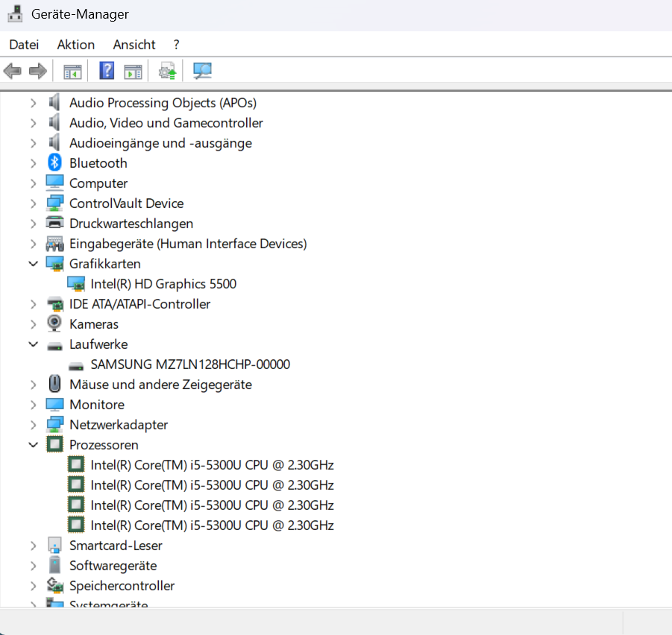Click the webcam icon beside Kameras
The width and height of the screenshot is (672, 635).
[54, 323]
